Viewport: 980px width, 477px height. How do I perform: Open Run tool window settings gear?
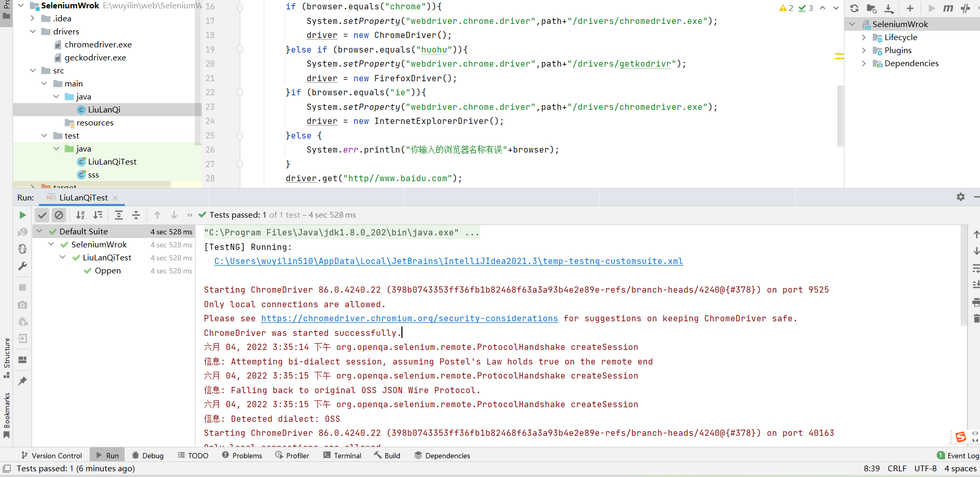tap(961, 197)
